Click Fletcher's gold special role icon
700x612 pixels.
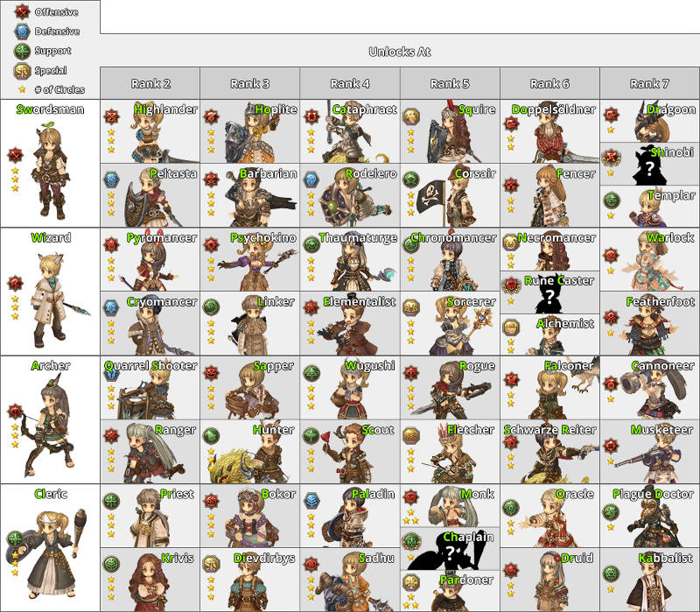(411, 435)
